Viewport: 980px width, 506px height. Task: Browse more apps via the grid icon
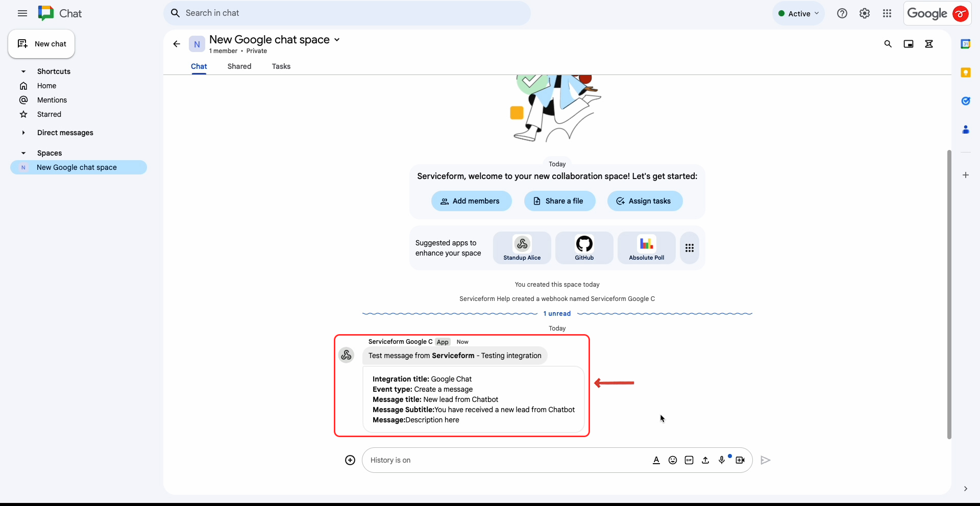[x=690, y=248]
